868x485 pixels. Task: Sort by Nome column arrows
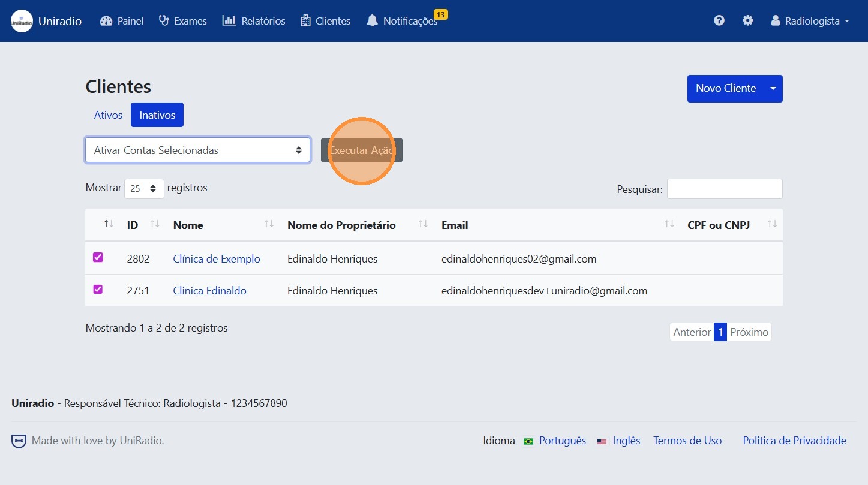click(269, 224)
